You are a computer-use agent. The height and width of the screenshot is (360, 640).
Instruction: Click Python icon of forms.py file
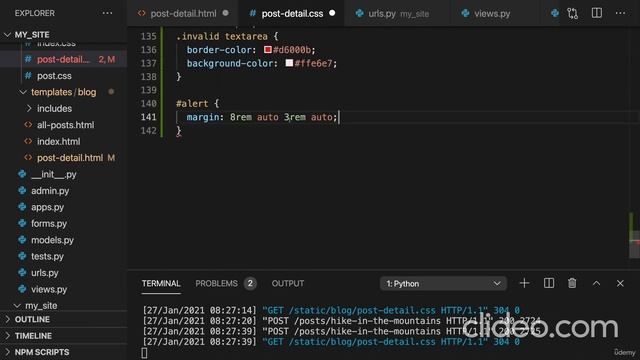[22, 223]
